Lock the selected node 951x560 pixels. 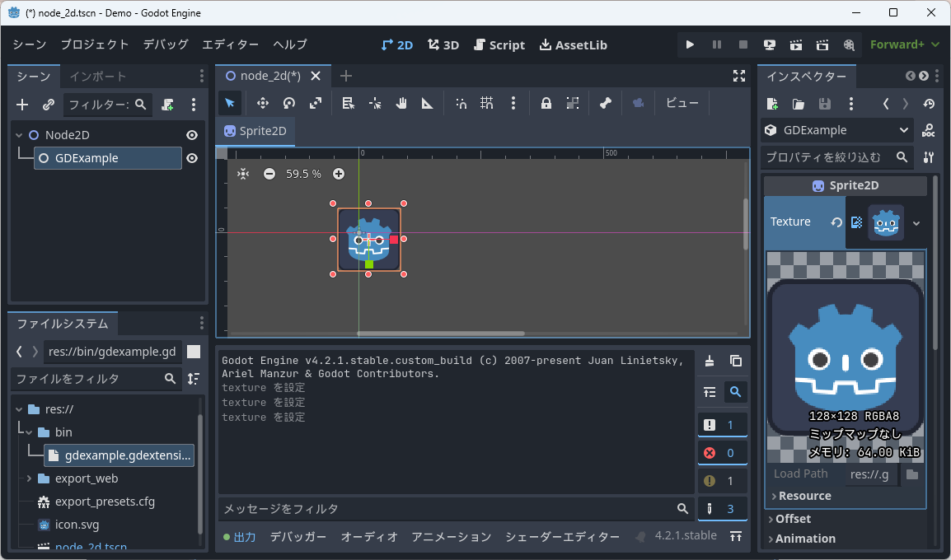[546, 103]
